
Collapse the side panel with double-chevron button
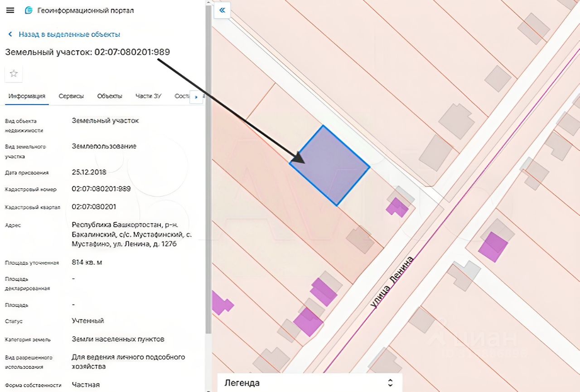pos(222,10)
